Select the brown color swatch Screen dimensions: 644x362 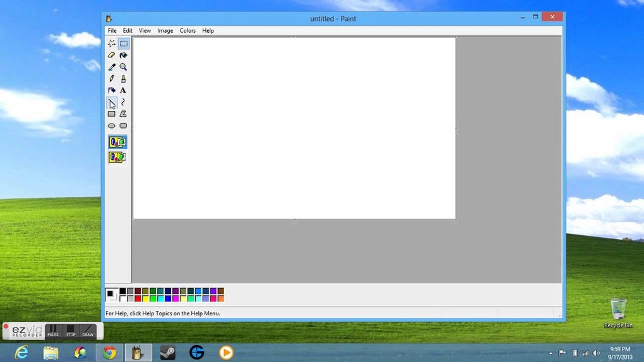[221, 291]
